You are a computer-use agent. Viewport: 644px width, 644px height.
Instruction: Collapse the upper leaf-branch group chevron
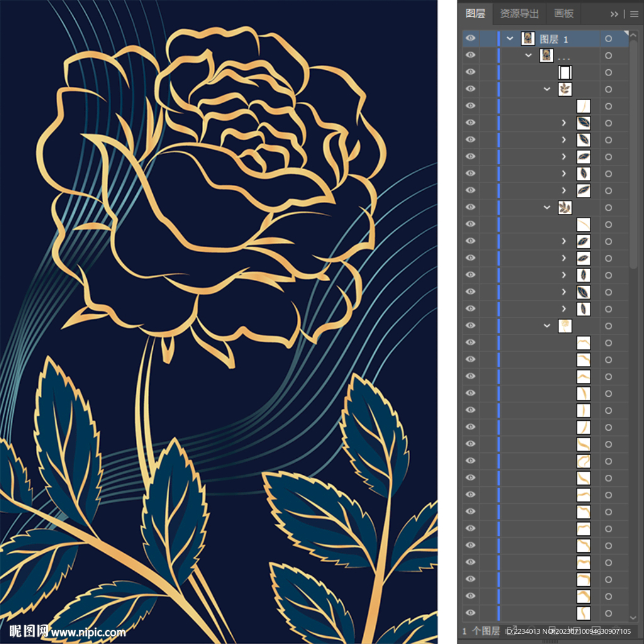(547, 89)
